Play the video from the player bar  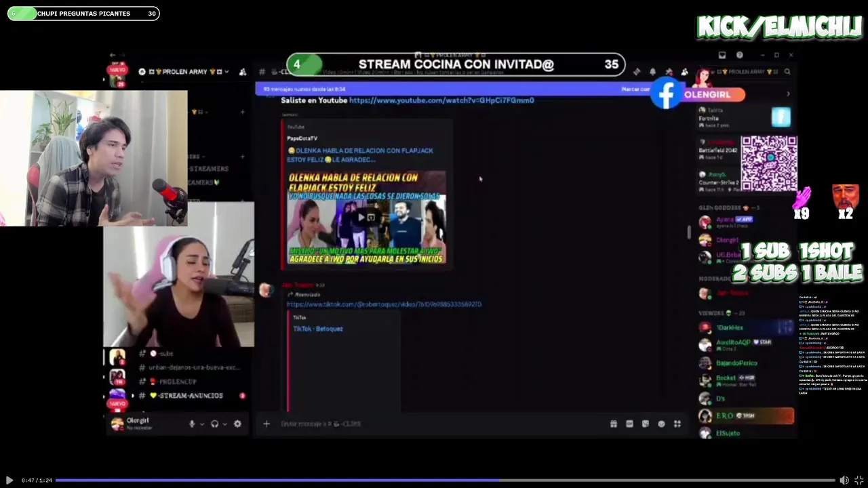coord(9,480)
